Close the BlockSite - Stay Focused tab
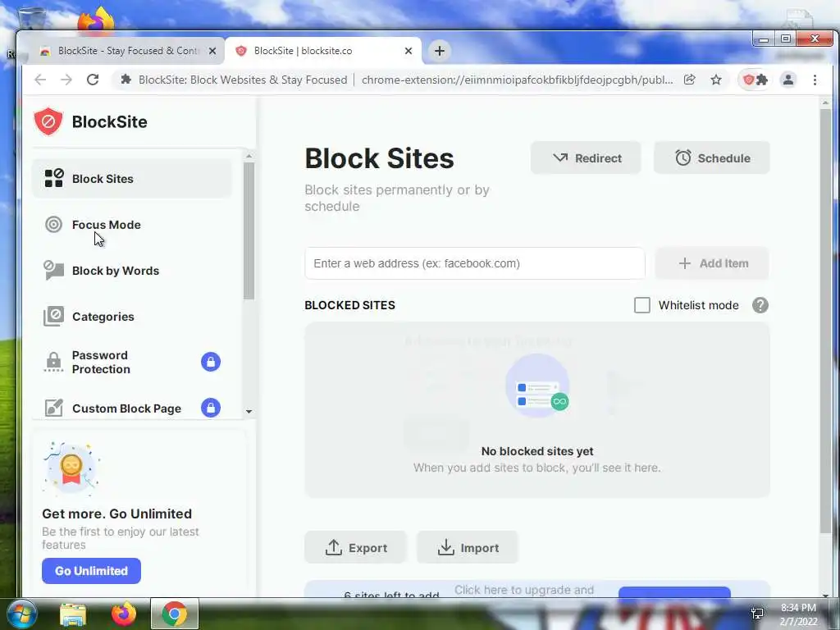This screenshot has height=630, width=840. (x=212, y=51)
